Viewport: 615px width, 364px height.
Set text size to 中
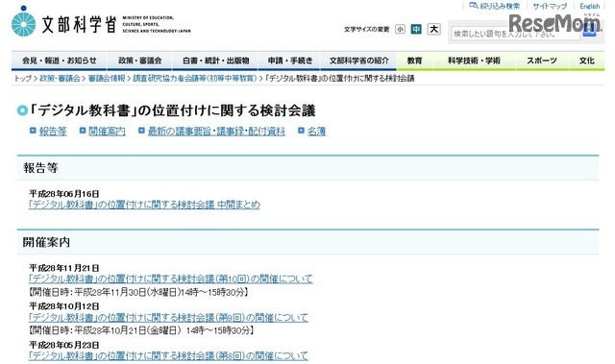click(416, 29)
